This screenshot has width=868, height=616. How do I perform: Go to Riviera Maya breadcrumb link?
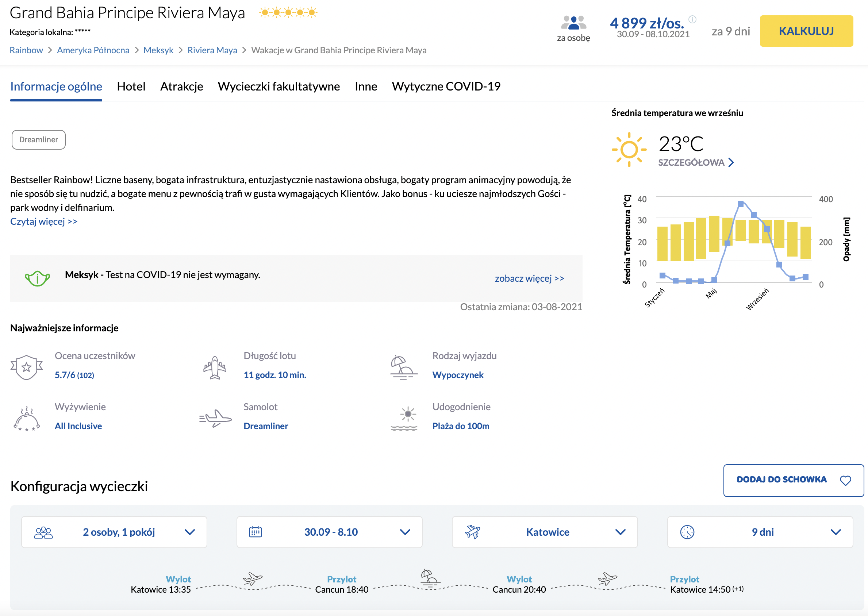[x=212, y=50]
